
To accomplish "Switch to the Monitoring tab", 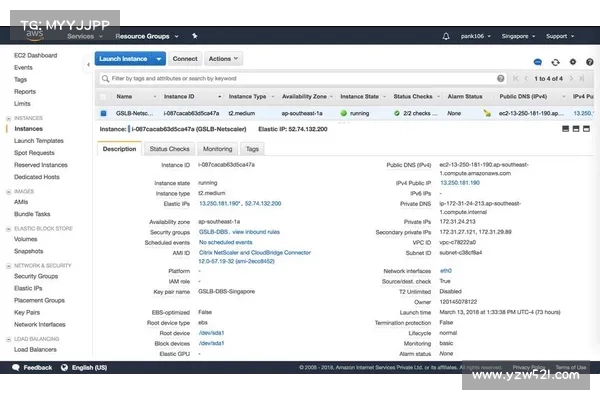I will coord(218,149).
